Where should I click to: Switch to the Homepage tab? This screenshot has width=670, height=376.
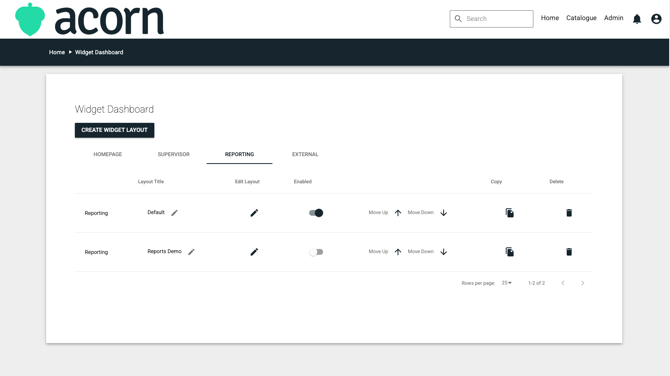click(108, 154)
